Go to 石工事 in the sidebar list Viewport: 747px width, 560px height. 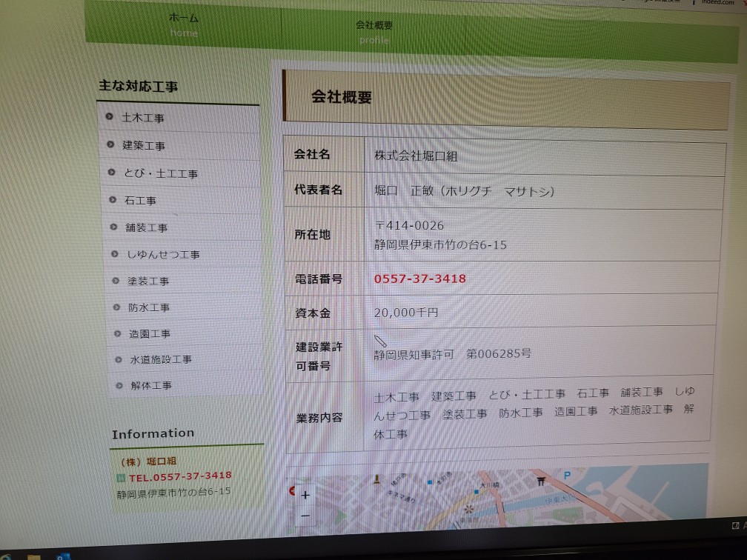tap(140, 201)
